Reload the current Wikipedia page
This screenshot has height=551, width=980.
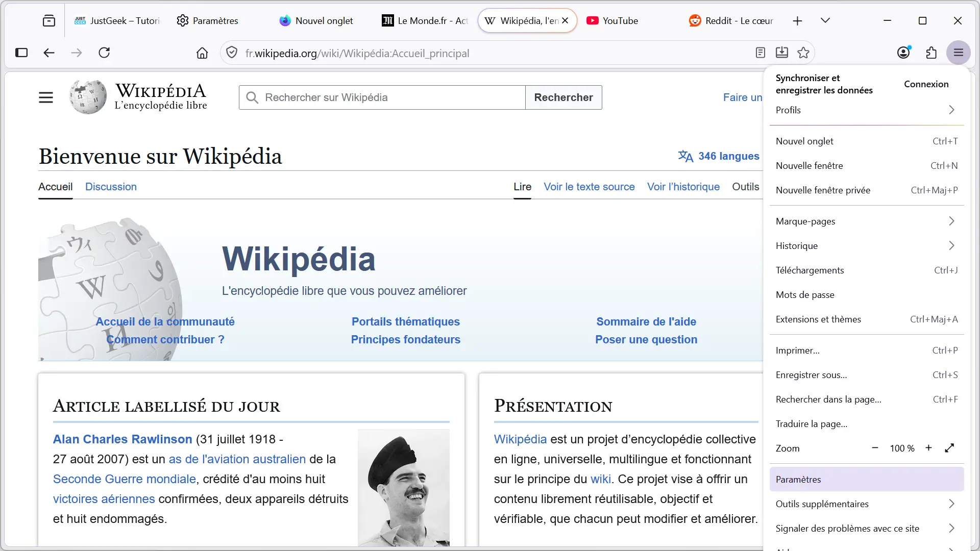tap(104, 53)
